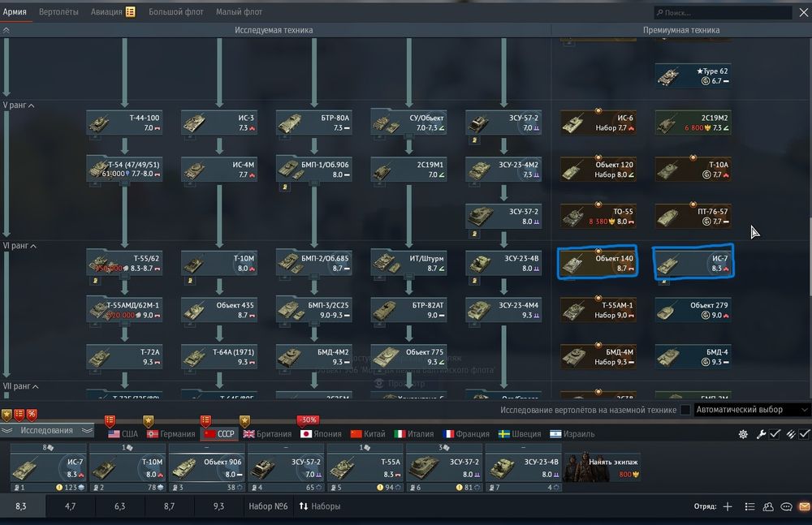
Task: Expand the Т-54 (47/49/51) vehicle group
Action: 124,170
